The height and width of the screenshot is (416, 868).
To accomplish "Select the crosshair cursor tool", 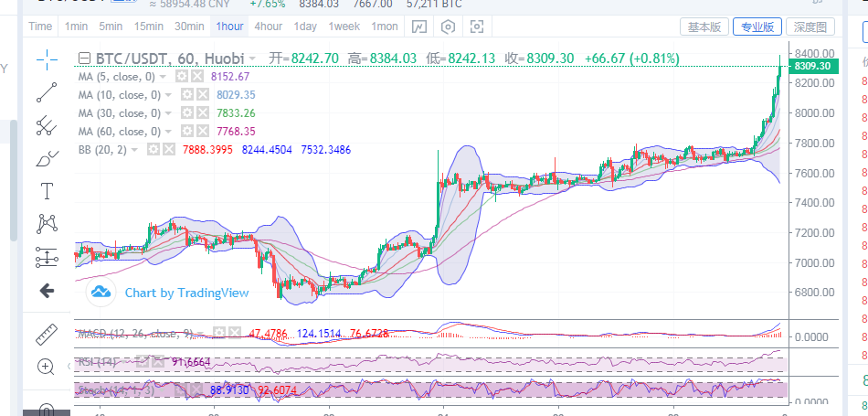I will (x=47, y=59).
